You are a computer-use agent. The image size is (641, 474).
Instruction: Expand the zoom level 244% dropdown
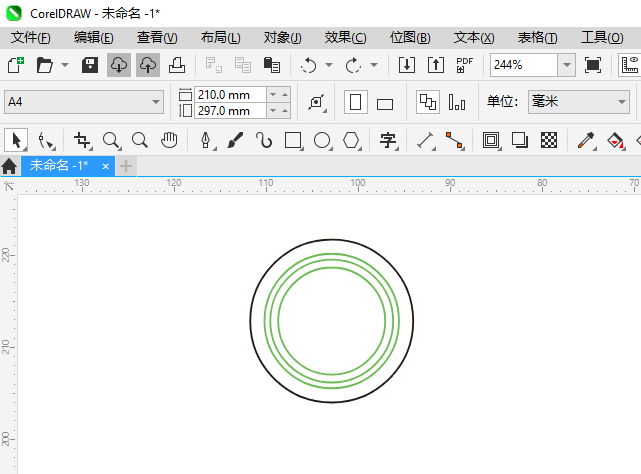coord(567,65)
